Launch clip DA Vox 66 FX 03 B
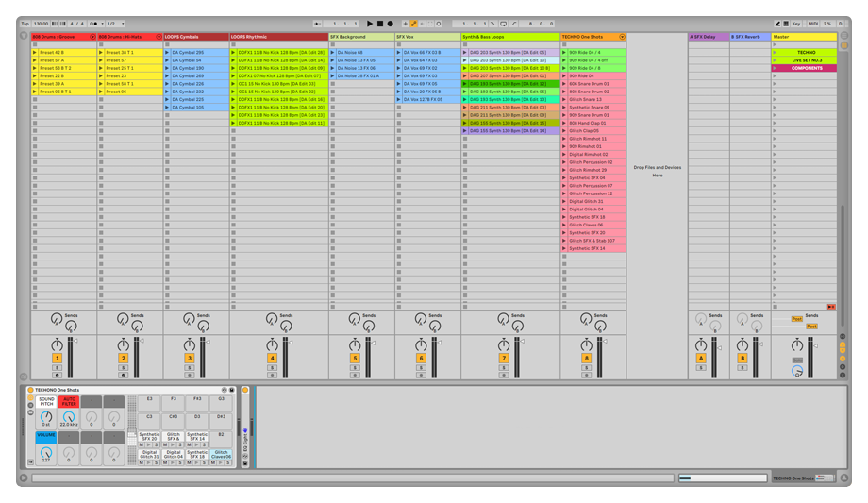Viewport: 868px width, 503px height. click(398, 53)
